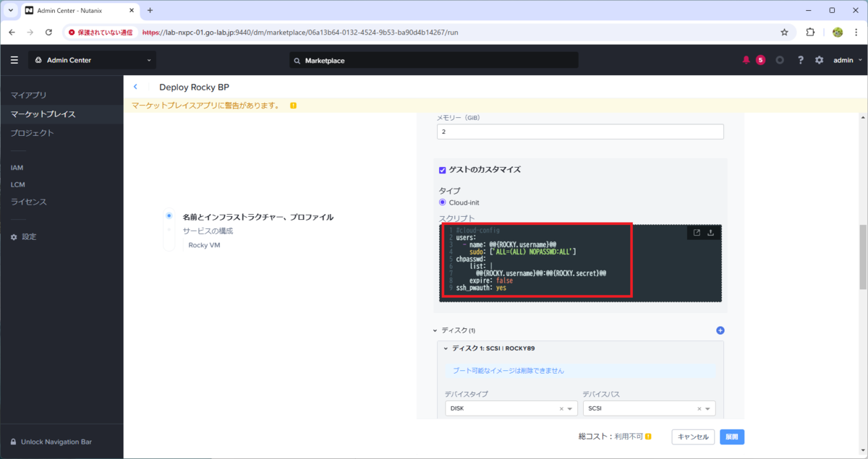Open the tab search dropdown arrow

point(9,10)
